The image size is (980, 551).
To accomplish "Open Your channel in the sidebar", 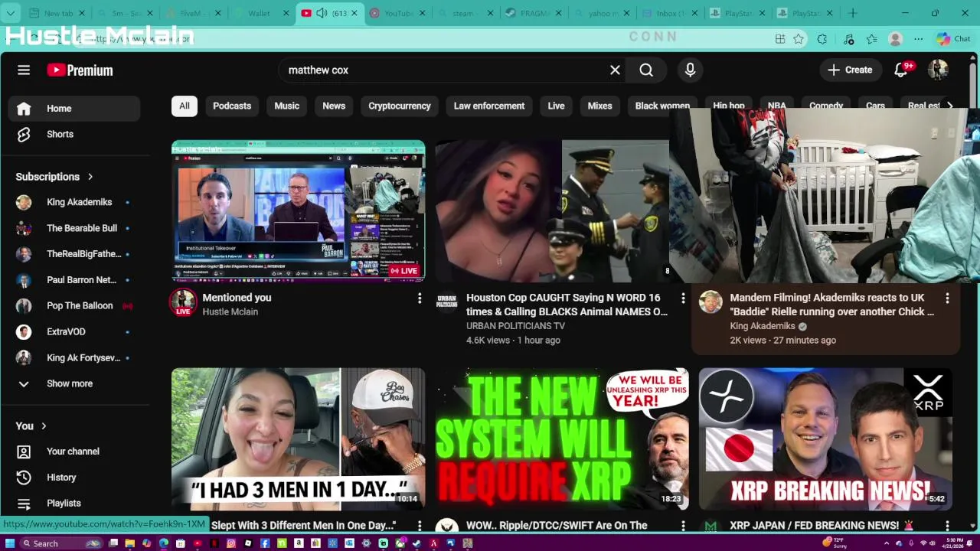I will click(74, 452).
